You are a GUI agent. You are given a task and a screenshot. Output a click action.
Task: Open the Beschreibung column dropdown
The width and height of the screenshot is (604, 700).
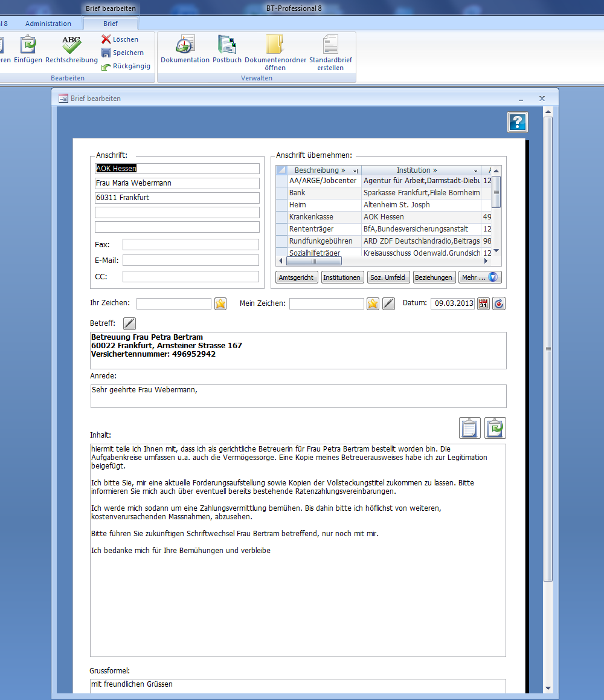tap(356, 170)
